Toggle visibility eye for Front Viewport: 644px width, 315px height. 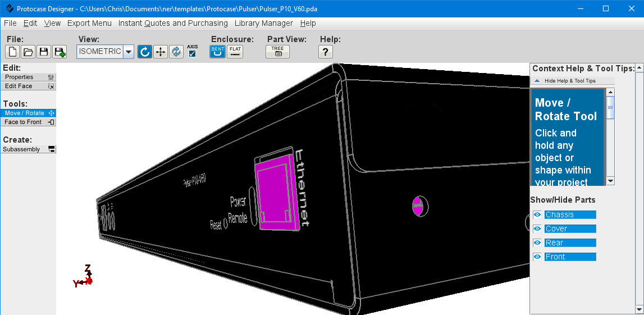(x=537, y=257)
